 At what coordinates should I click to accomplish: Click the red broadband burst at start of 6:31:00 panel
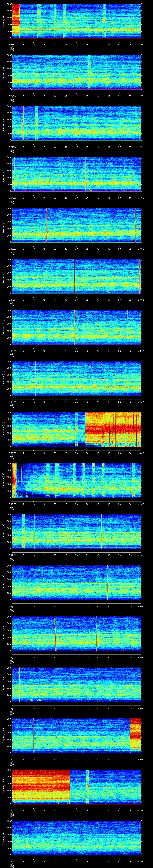pyautogui.click(x=16, y=19)
